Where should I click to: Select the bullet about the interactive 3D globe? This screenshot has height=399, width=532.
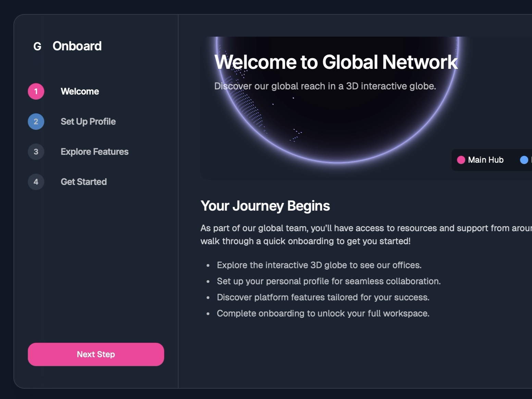[x=319, y=265]
